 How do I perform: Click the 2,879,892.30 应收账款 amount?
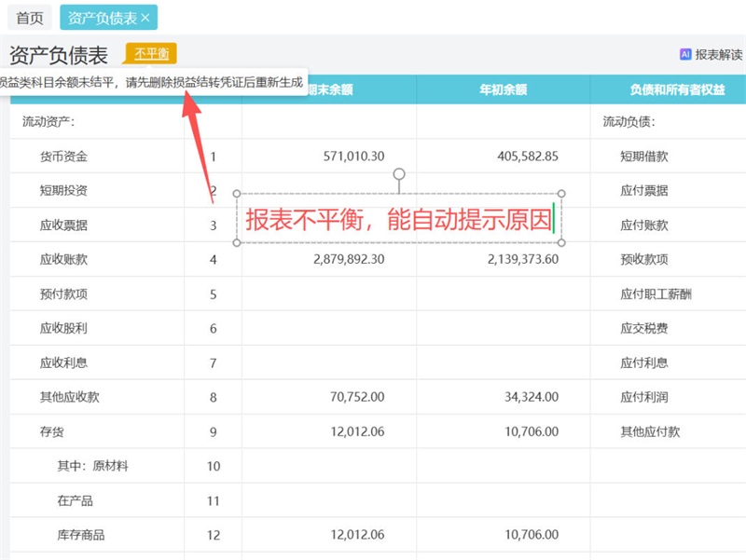[351, 259]
